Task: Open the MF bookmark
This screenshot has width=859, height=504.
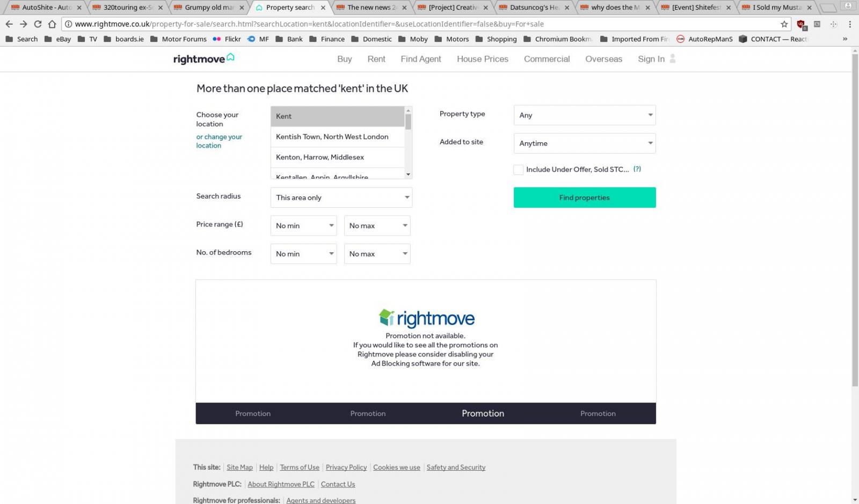Action: 258,39
